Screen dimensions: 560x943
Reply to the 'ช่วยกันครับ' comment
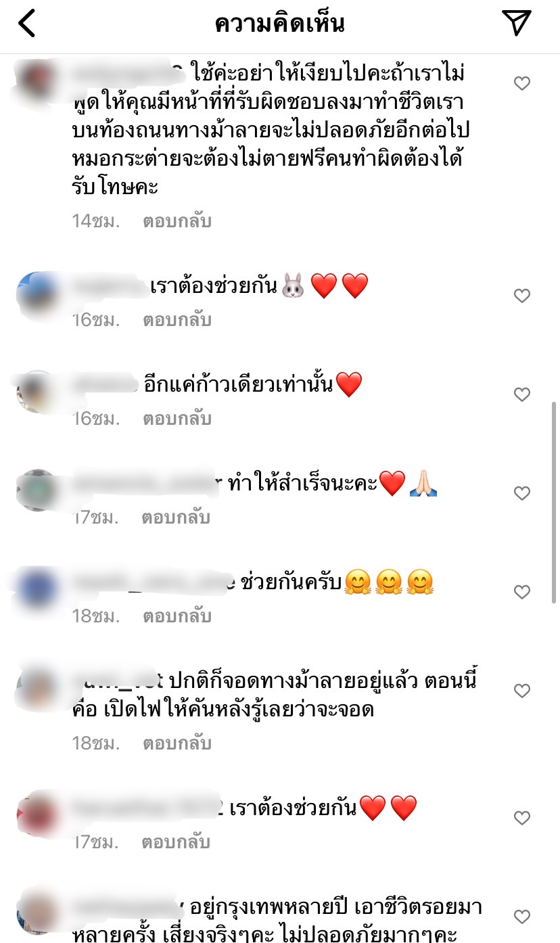pyautogui.click(x=177, y=616)
